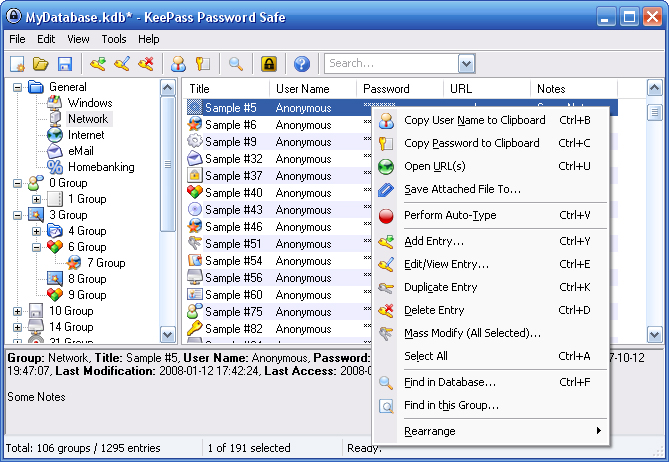Expand the 14 Group tree node
The width and height of the screenshot is (669, 462).
17,327
